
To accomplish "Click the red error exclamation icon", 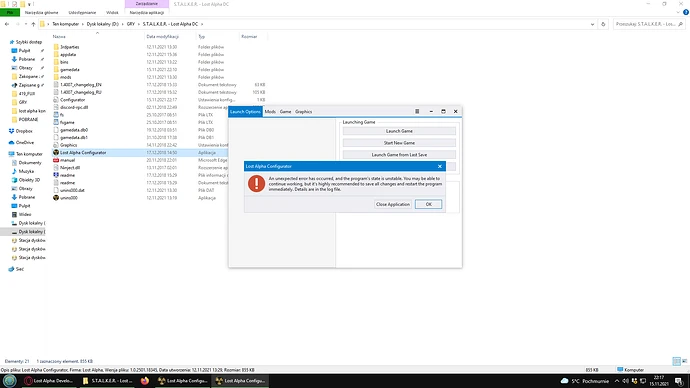I will point(256,183).
